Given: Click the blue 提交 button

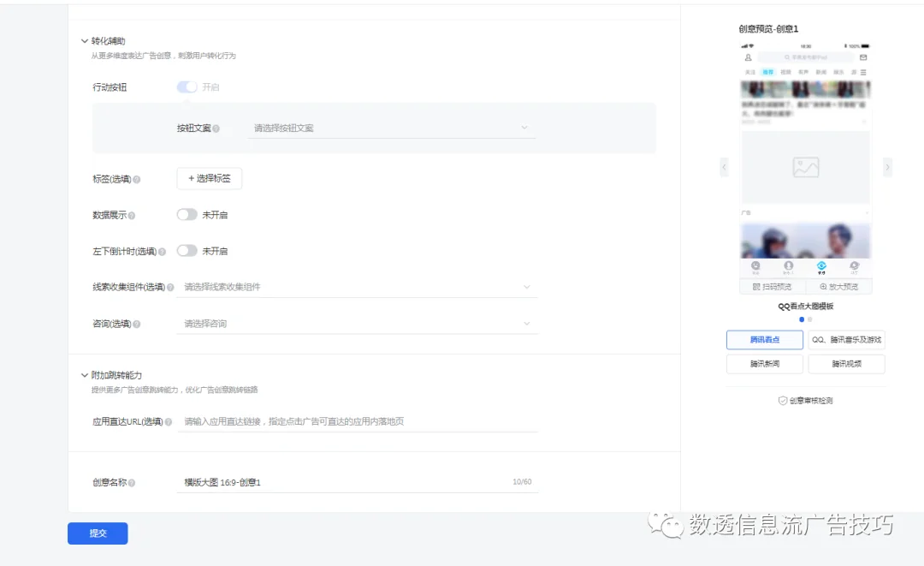Looking at the screenshot, I should click(x=98, y=533).
